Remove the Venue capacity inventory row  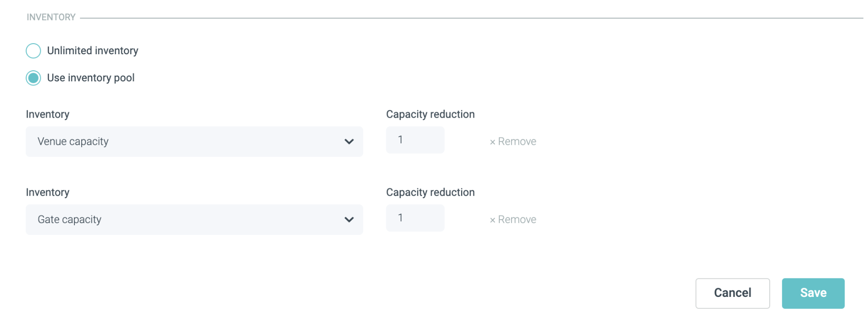pos(517,142)
